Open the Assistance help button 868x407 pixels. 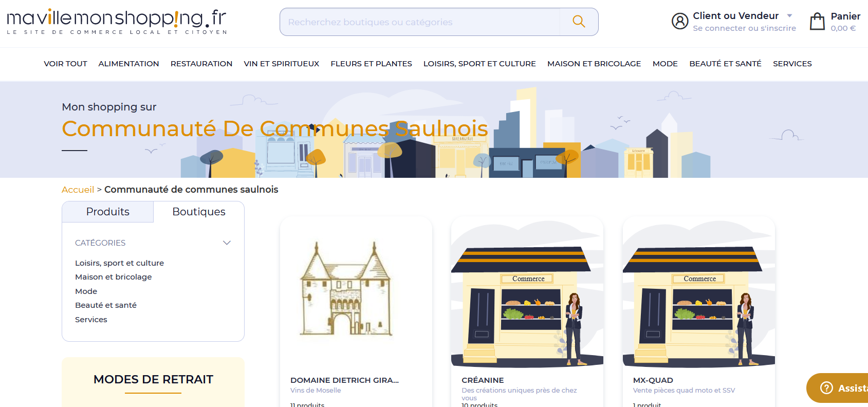click(x=838, y=388)
